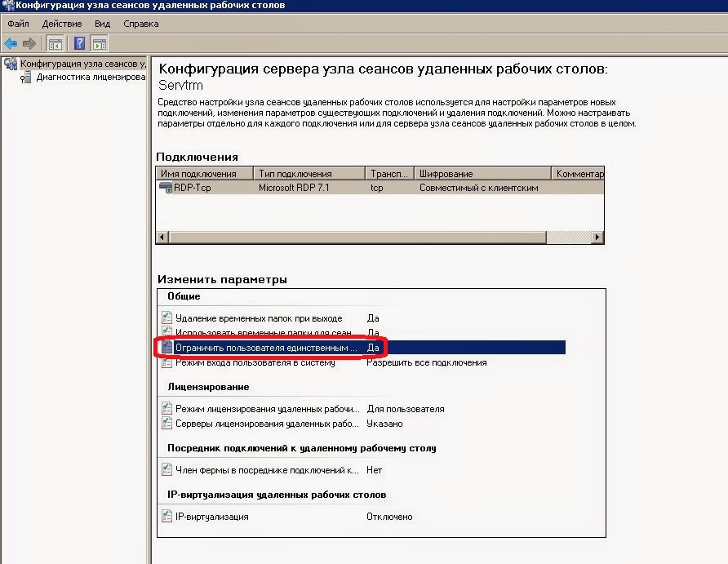
Task: Select the 'IP-виртуализация' setting row
Action: [x=211, y=517]
